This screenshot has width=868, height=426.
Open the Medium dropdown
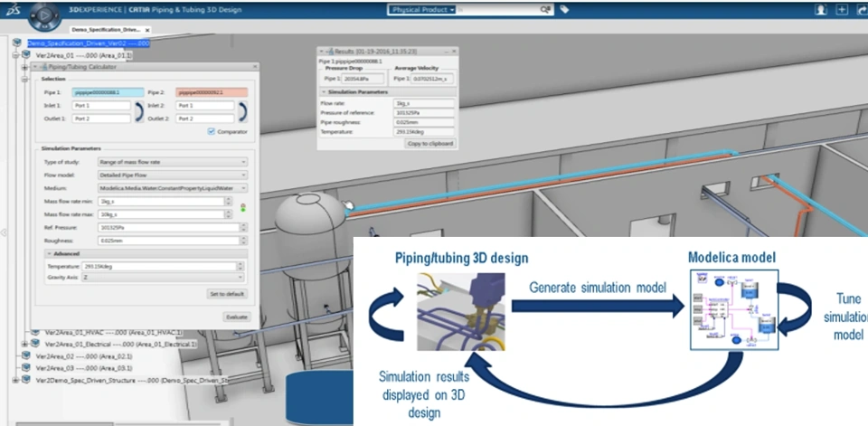pos(172,188)
